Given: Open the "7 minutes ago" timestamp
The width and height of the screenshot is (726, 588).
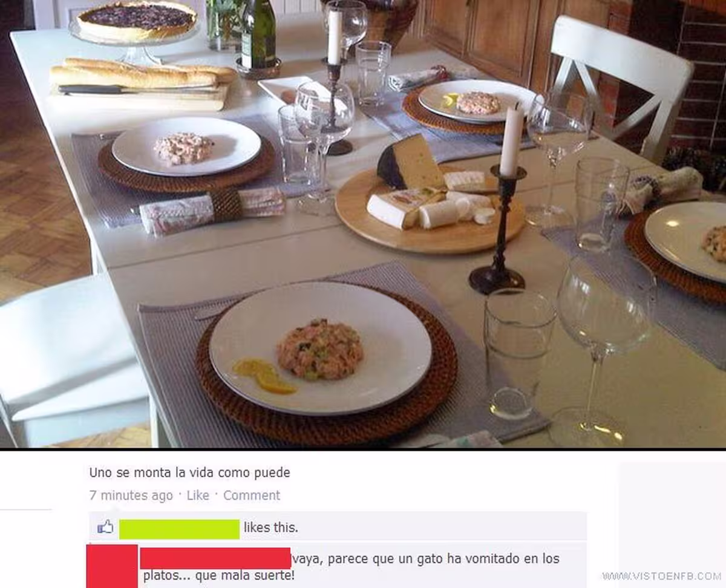Looking at the screenshot, I should click(x=131, y=495).
